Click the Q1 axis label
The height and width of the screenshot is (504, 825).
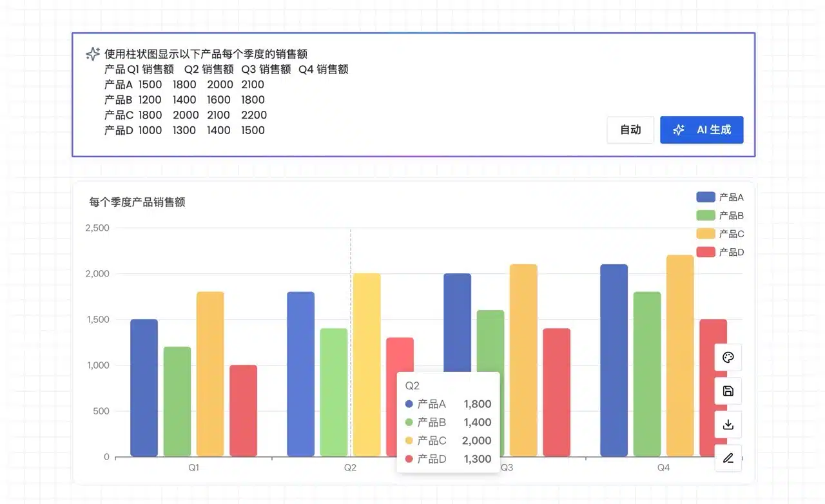click(193, 468)
